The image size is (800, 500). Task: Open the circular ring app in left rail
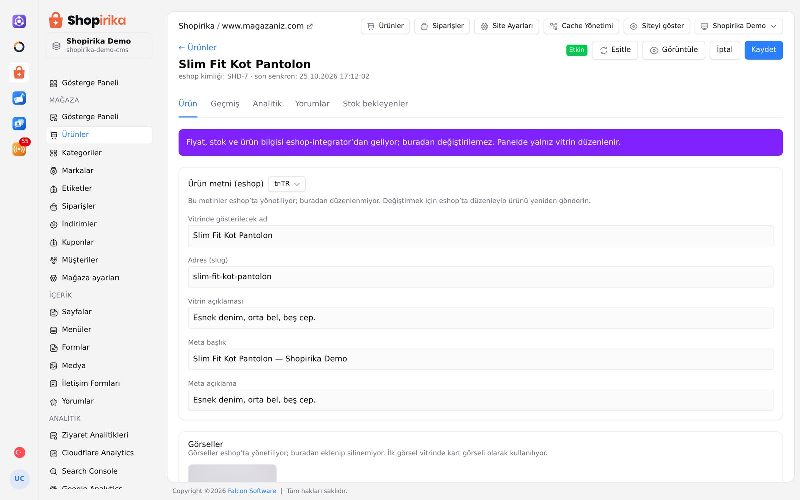pyautogui.click(x=19, y=47)
